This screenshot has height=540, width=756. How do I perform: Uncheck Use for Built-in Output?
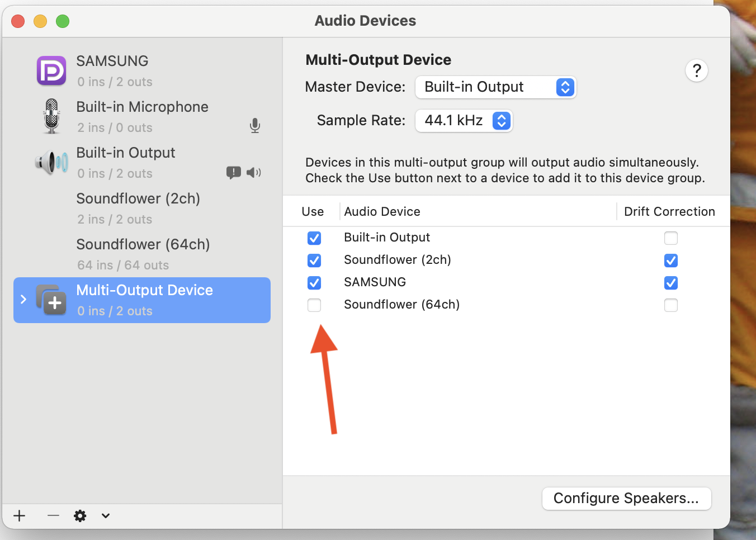314,238
